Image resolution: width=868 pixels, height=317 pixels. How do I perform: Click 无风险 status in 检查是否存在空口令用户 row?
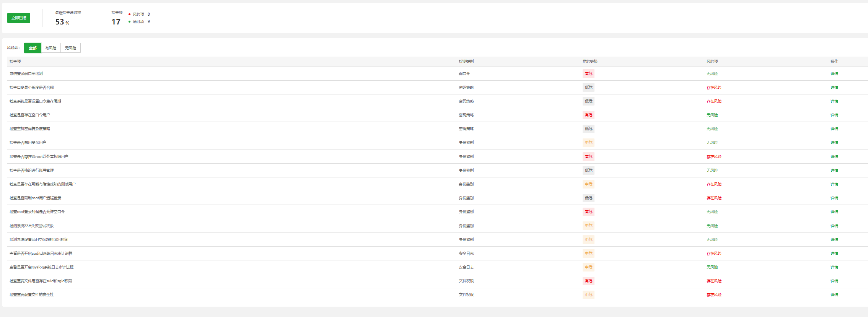click(x=712, y=115)
